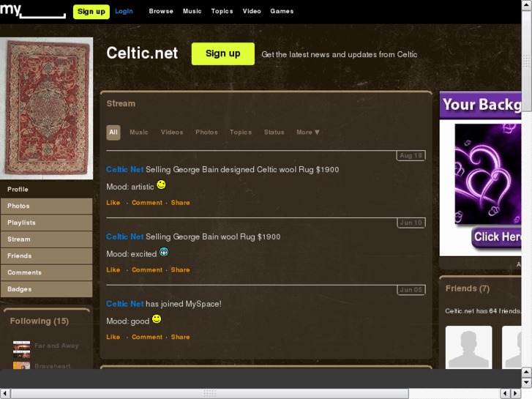This screenshot has height=399, width=532.
Task: Like the joined MySpace post
Action: pyautogui.click(x=113, y=338)
